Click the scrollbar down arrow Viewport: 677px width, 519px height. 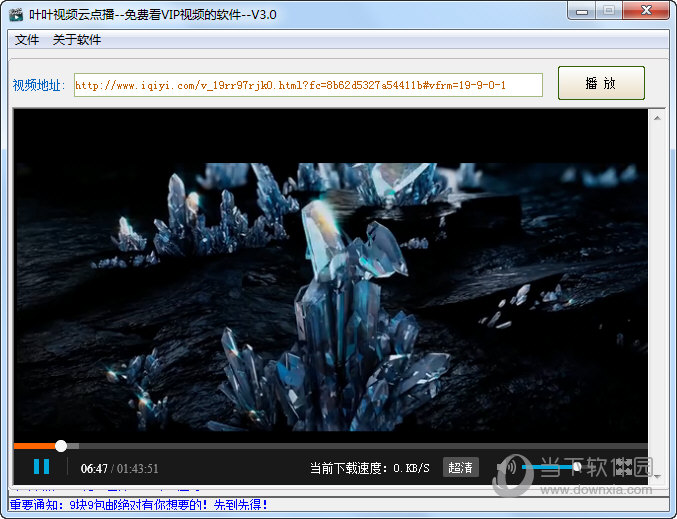tap(657, 476)
